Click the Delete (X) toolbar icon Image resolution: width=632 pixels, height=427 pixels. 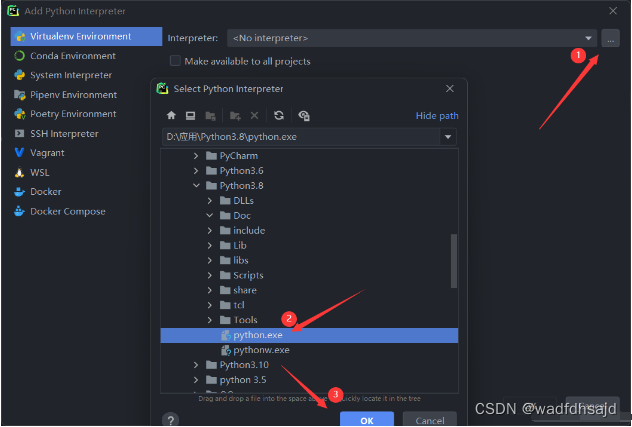254,116
